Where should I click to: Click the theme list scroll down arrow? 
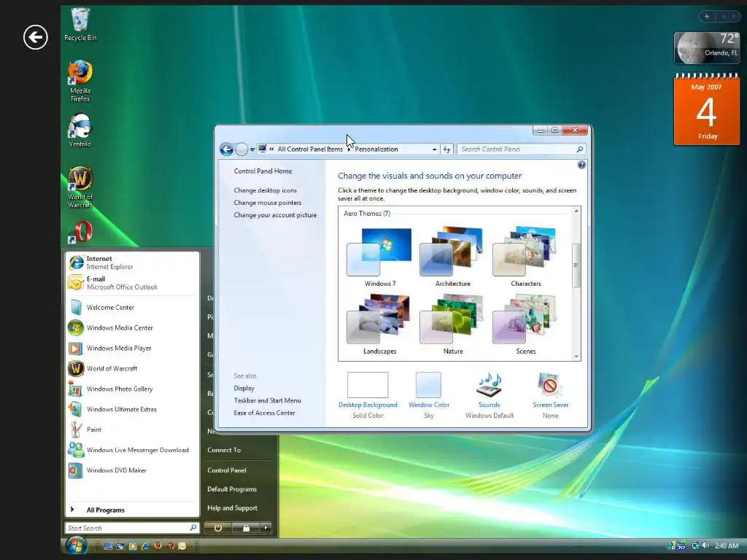pos(576,356)
